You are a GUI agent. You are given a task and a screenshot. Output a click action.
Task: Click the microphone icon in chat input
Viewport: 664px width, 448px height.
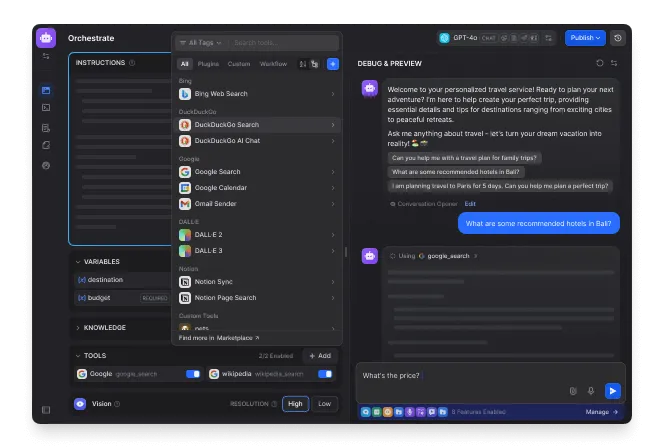coord(590,391)
